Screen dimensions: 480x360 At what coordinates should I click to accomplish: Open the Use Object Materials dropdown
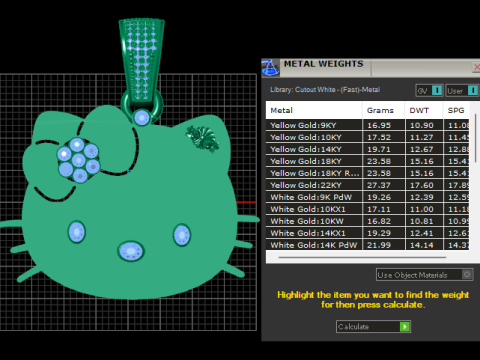tap(425, 275)
